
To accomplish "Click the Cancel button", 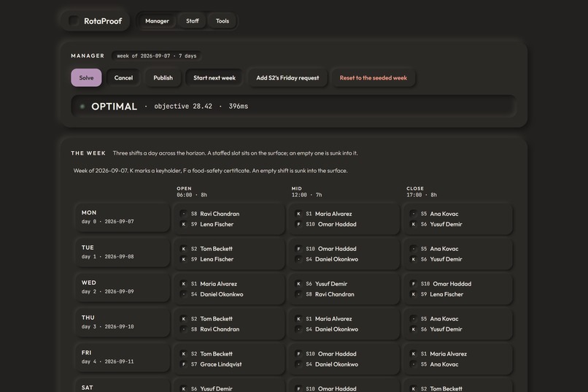I will 123,77.
